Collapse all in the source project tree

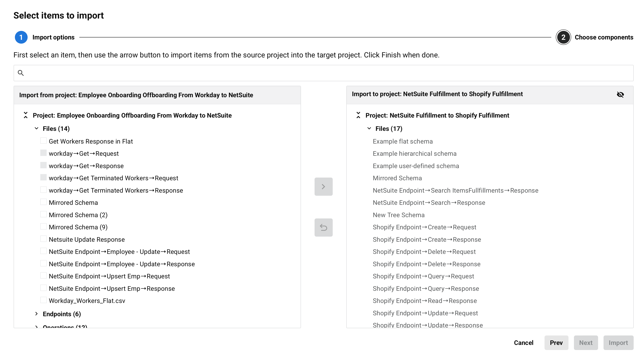(x=25, y=115)
